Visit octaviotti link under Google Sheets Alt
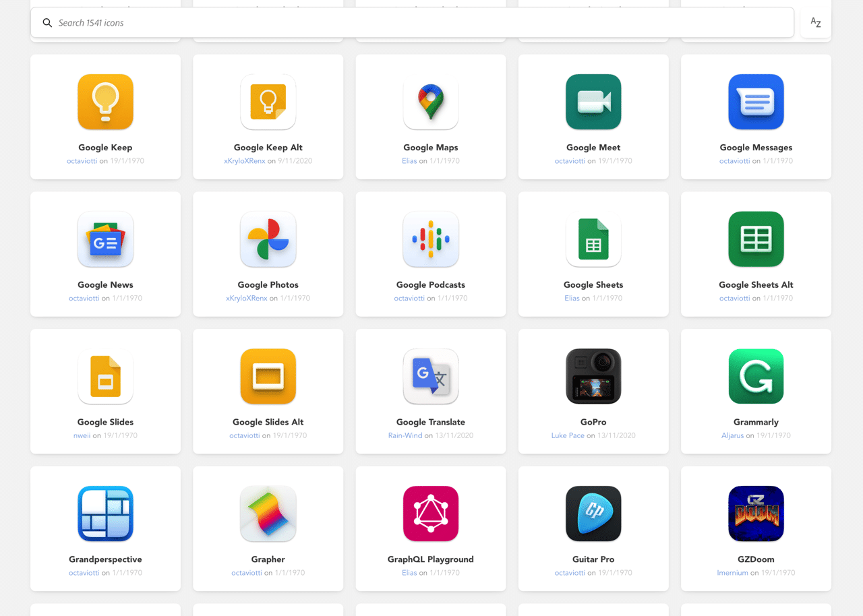 735,298
